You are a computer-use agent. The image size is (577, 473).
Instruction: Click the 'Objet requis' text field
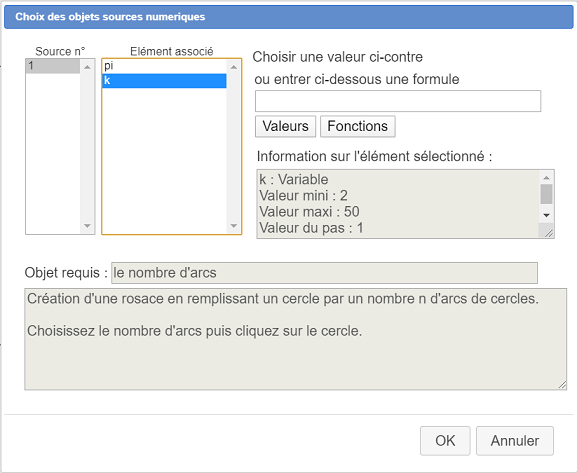pos(324,273)
